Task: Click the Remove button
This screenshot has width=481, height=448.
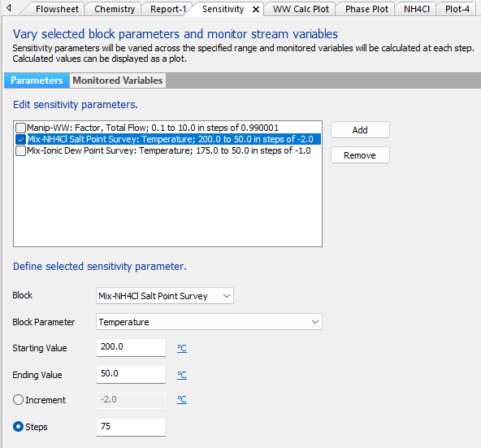Action: (x=360, y=155)
